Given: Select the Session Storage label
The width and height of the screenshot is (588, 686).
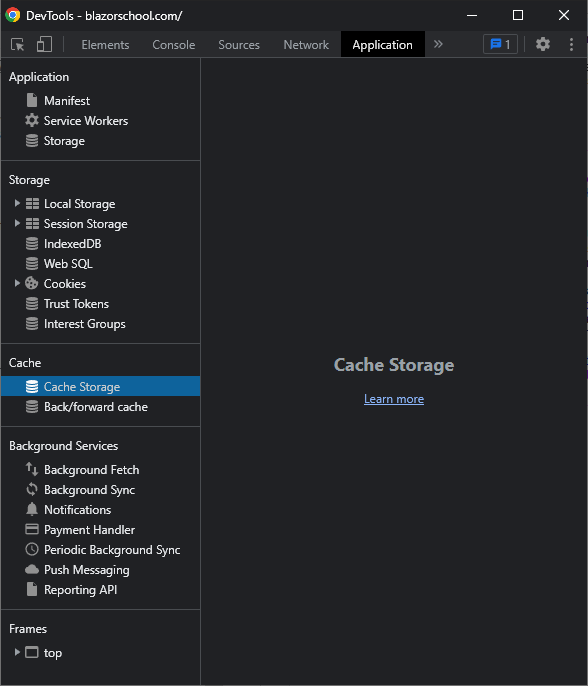Looking at the screenshot, I should [86, 224].
